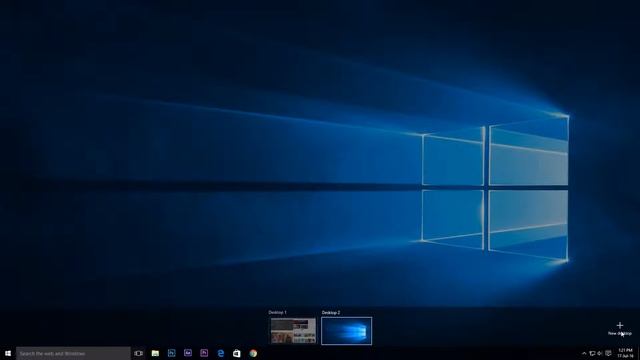The height and width of the screenshot is (360, 640).
Task: Switch to the Desktop 1 thumbnail
Action: point(293,331)
